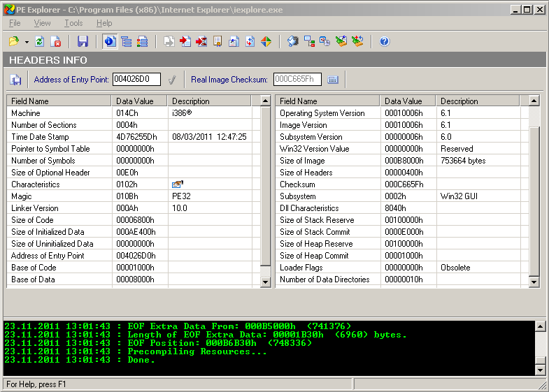The image size is (549, 392).
Task: Click the Address of Entry Point input field
Action: 136,79
